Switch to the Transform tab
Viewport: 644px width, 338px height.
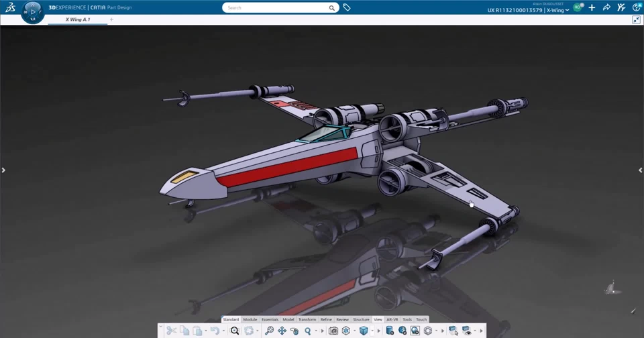(307, 319)
